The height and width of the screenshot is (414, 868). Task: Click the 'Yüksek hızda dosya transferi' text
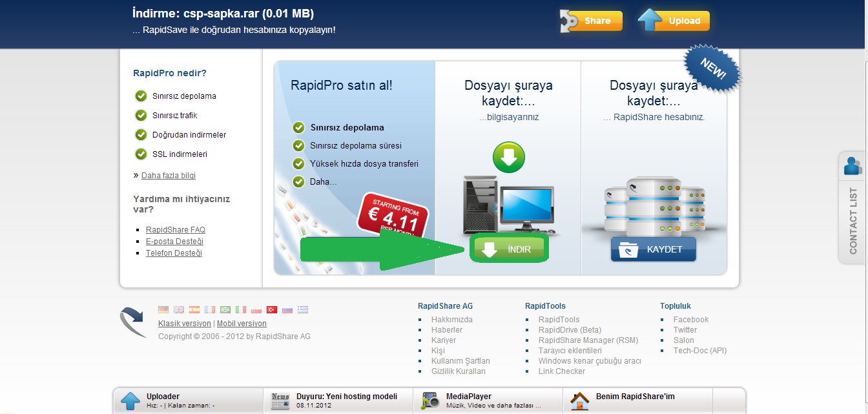tap(364, 164)
